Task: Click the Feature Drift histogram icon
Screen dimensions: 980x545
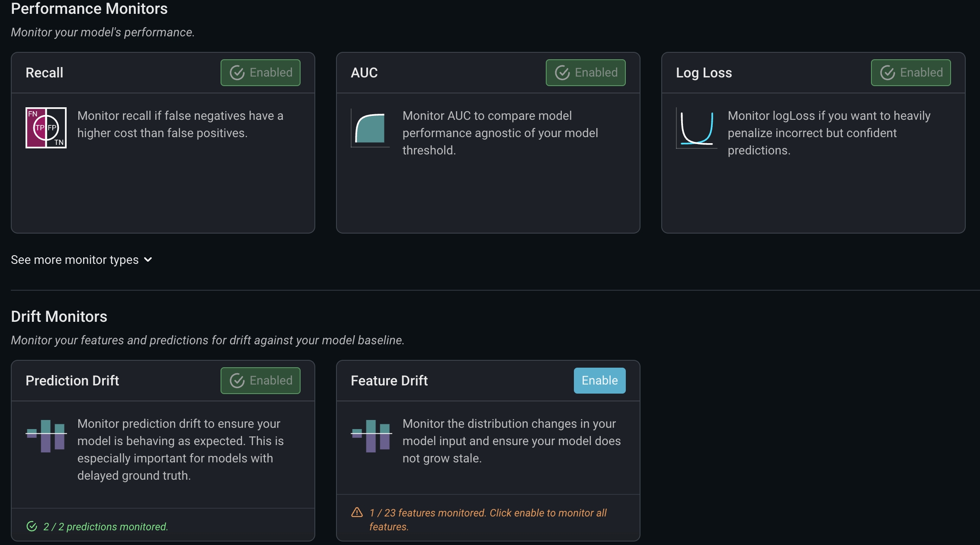Action: point(371,436)
